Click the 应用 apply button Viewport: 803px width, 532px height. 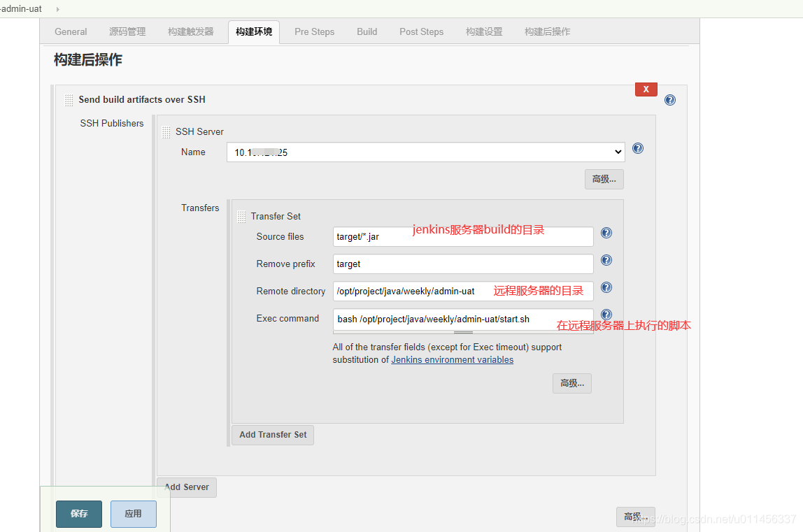[x=133, y=514]
